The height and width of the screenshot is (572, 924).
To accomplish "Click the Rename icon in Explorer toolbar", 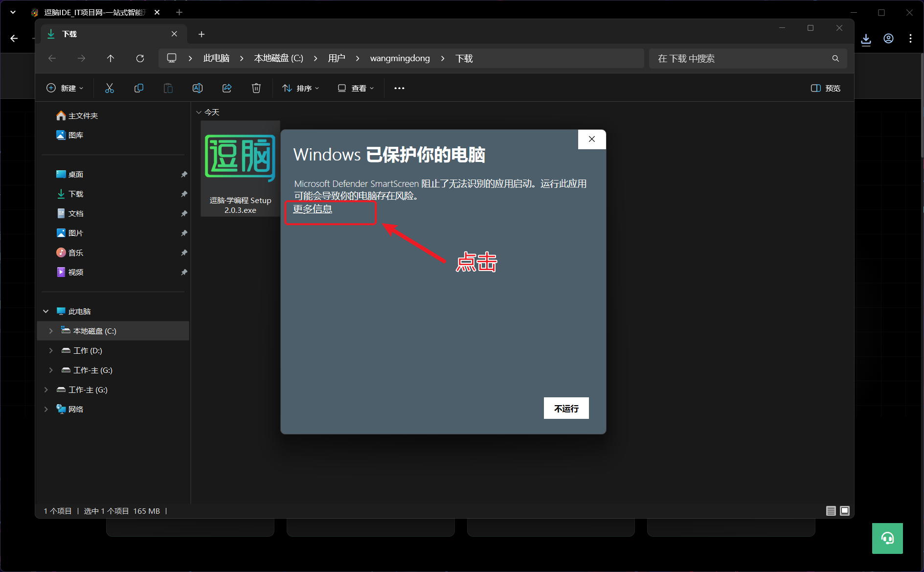I will click(x=198, y=88).
